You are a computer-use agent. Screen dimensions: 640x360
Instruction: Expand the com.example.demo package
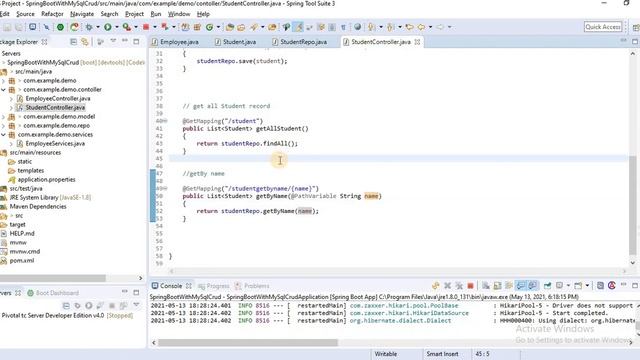click(x=4, y=81)
